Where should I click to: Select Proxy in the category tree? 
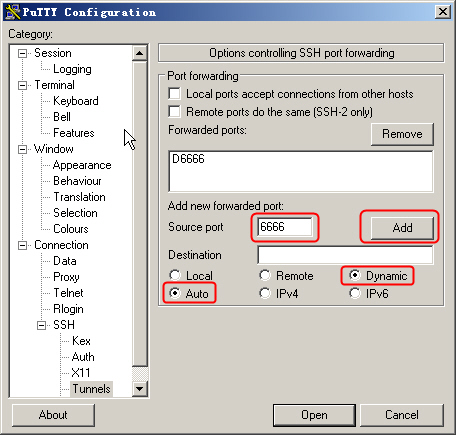(x=66, y=277)
